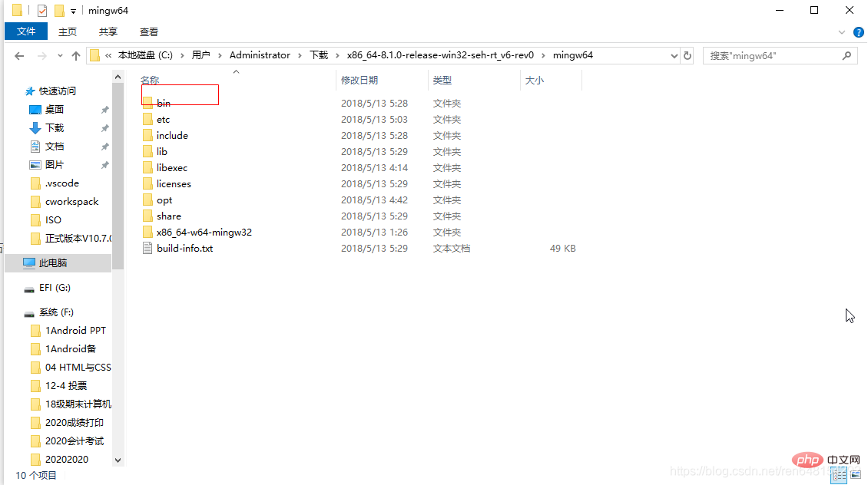Image resolution: width=868 pixels, height=485 pixels.
Task: Switch to details view layout icon
Action: pyautogui.click(x=839, y=474)
